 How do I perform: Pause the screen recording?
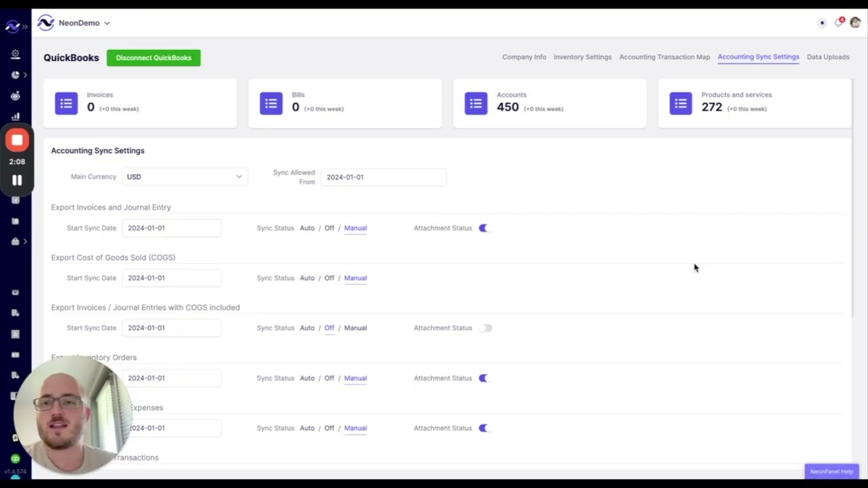point(17,180)
